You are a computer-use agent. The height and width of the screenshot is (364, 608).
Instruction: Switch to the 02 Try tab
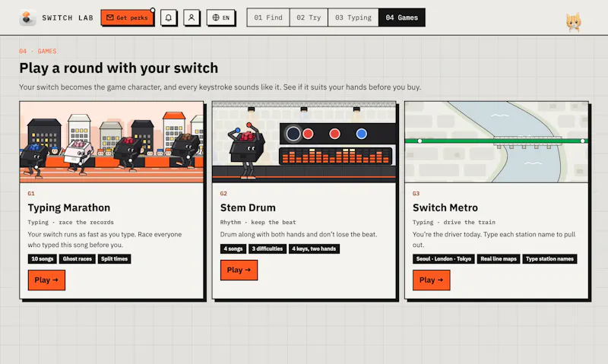point(309,17)
